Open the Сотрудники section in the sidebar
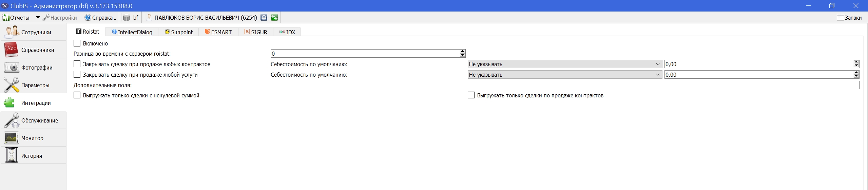The image size is (868, 190). click(x=33, y=32)
